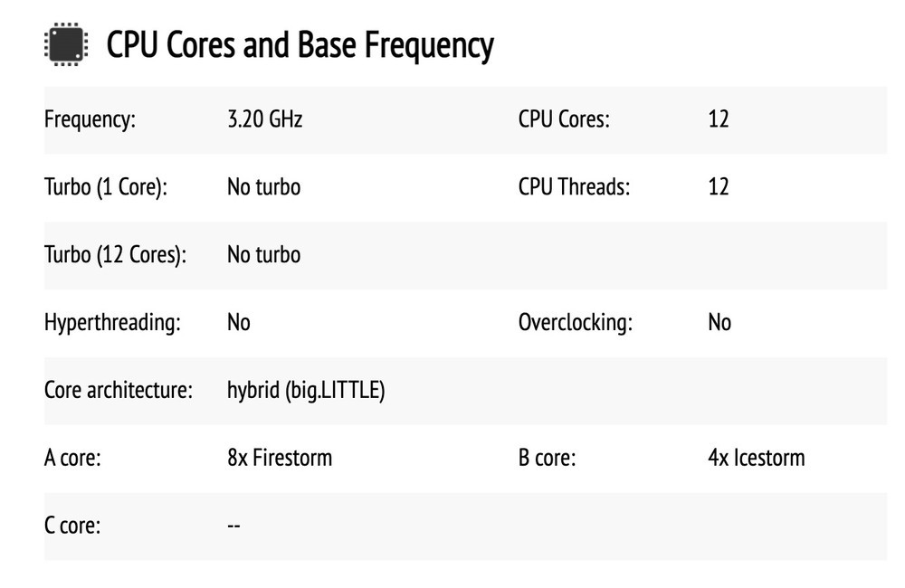Viewport: 905px width, 588px height.
Task: Click the "hybrid (big.LITTLE)" architecture value
Action: [x=306, y=391]
